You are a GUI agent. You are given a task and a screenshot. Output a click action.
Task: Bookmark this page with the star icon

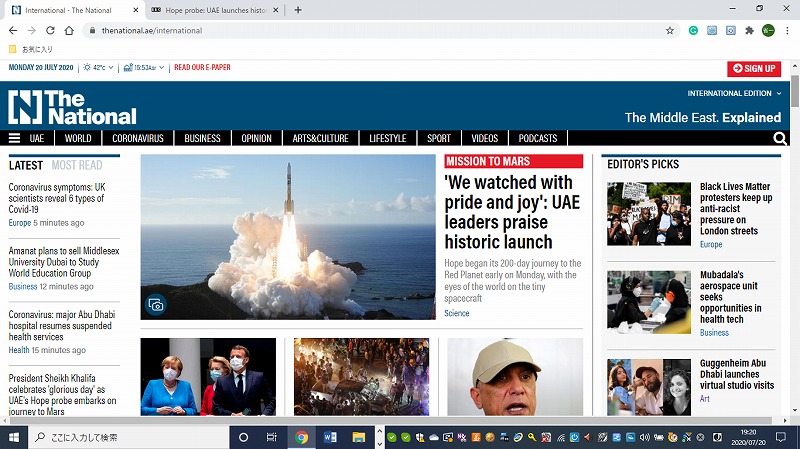(669, 31)
